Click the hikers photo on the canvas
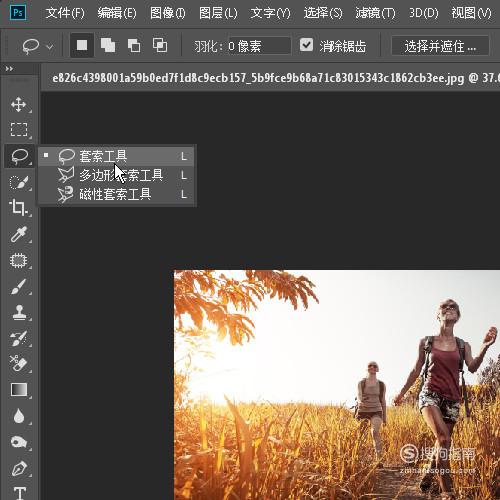The image size is (500, 500). (x=337, y=385)
